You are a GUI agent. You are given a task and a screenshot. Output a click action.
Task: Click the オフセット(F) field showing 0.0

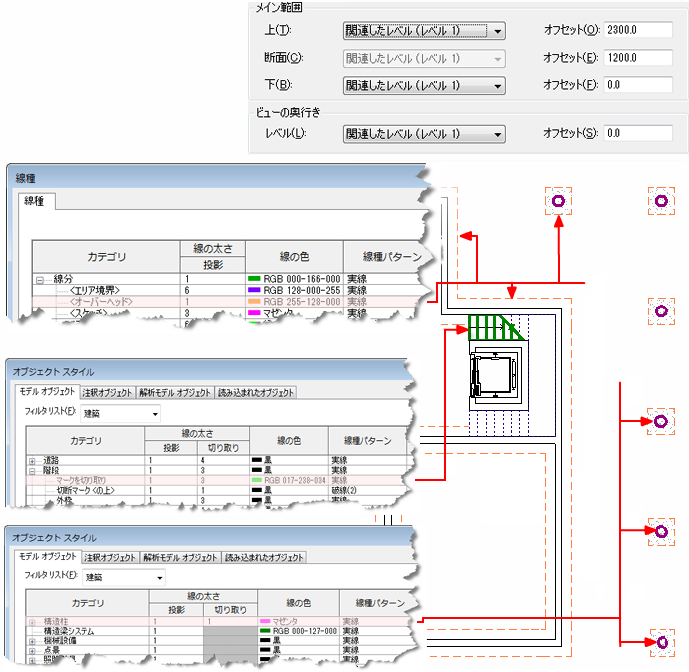[x=638, y=84]
